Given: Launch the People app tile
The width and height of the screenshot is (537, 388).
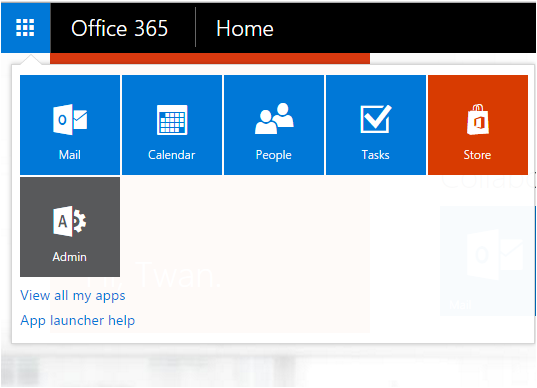Looking at the screenshot, I should (x=274, y=125).
